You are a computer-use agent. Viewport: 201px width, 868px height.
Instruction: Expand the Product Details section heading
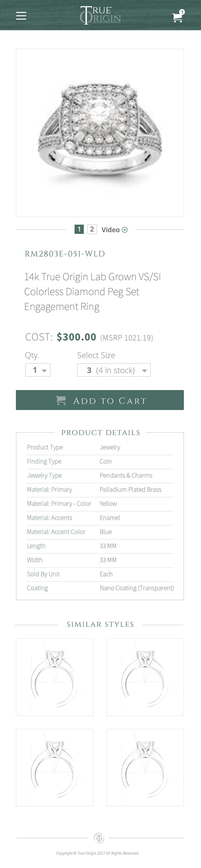(100, 432)
